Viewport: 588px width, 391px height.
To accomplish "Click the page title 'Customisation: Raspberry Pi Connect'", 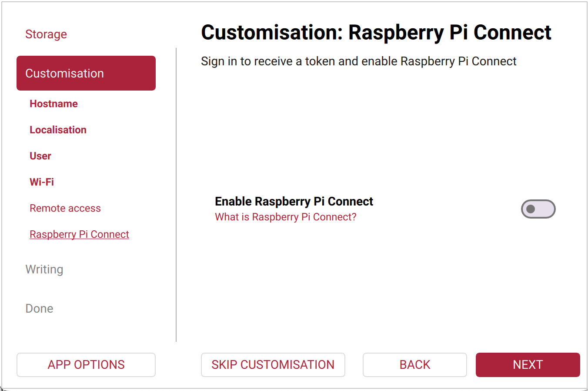I will pyautogui.click(x=376, y=32).
